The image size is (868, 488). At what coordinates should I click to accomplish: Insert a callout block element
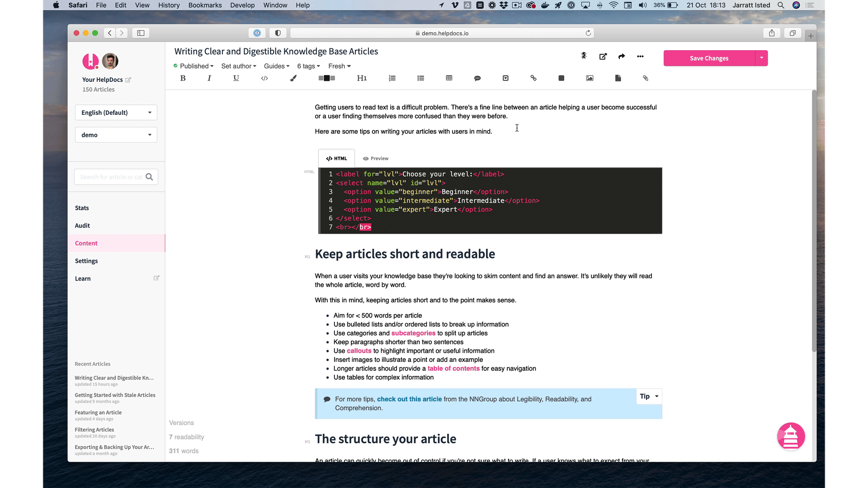click(477, 77)
